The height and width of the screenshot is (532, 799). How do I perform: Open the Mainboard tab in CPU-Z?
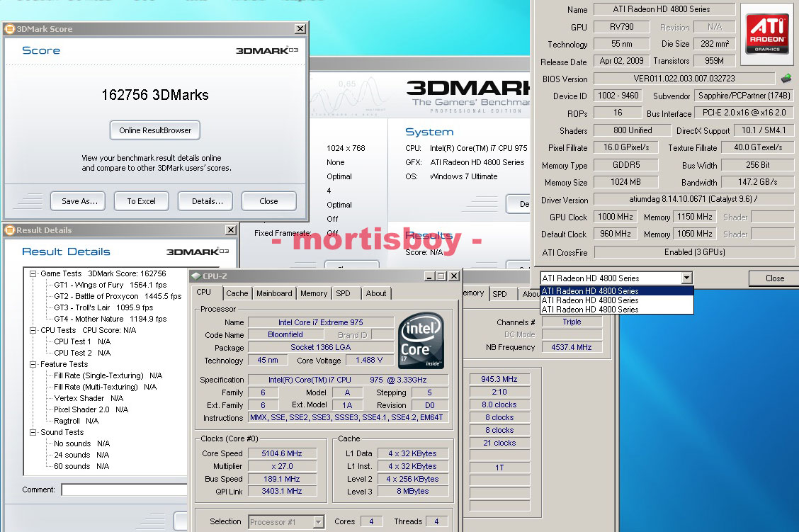274,293
